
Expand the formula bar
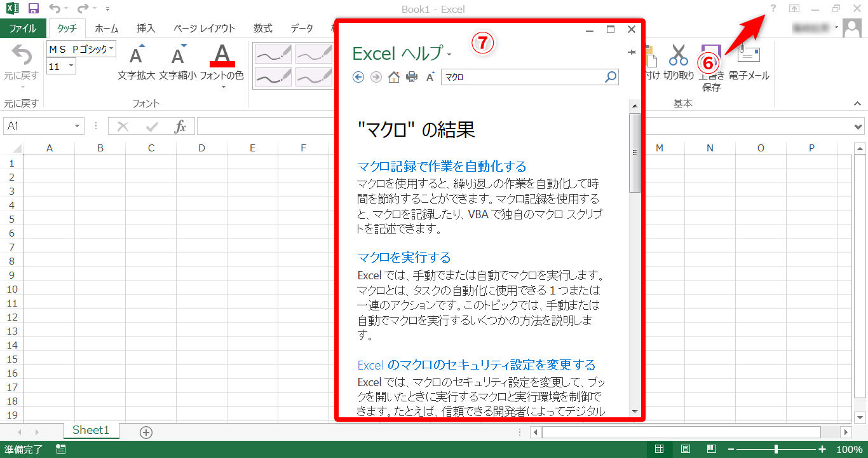pos(859,126)
